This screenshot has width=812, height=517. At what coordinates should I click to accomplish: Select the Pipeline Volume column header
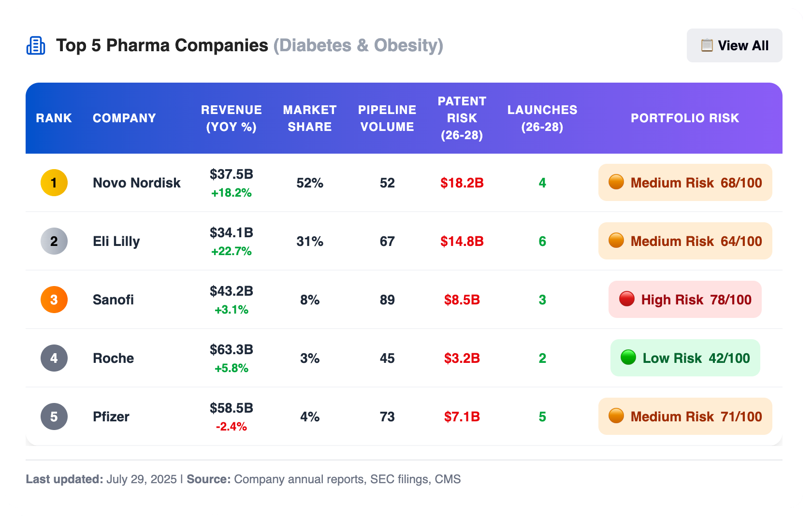click(x=387, y=118)
